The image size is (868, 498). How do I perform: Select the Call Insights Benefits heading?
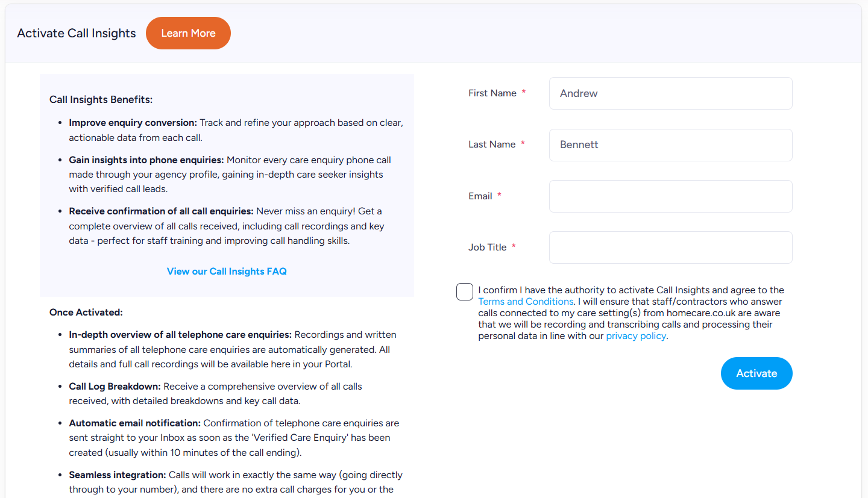pos(101,99)
